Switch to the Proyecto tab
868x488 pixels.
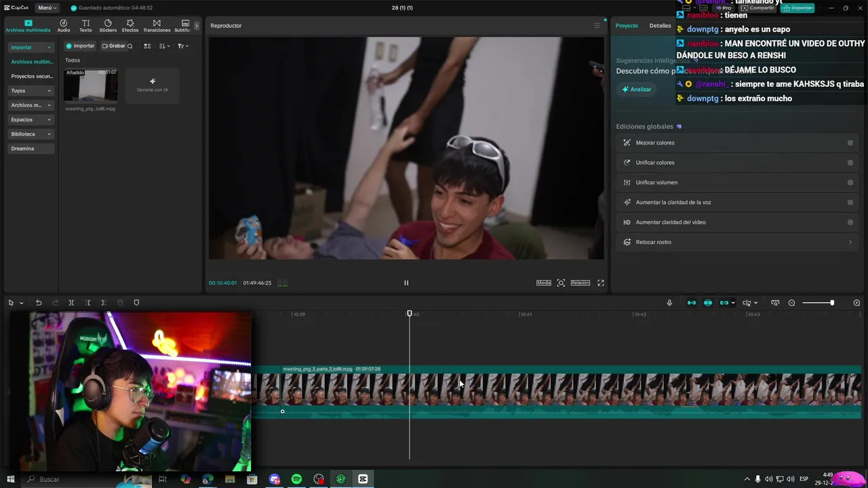[627, 26]
